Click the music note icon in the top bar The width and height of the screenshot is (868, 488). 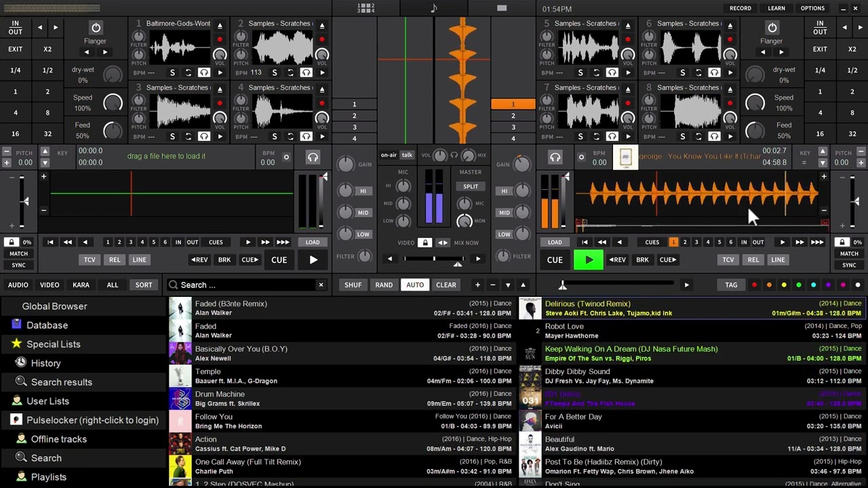click(434, 8)
